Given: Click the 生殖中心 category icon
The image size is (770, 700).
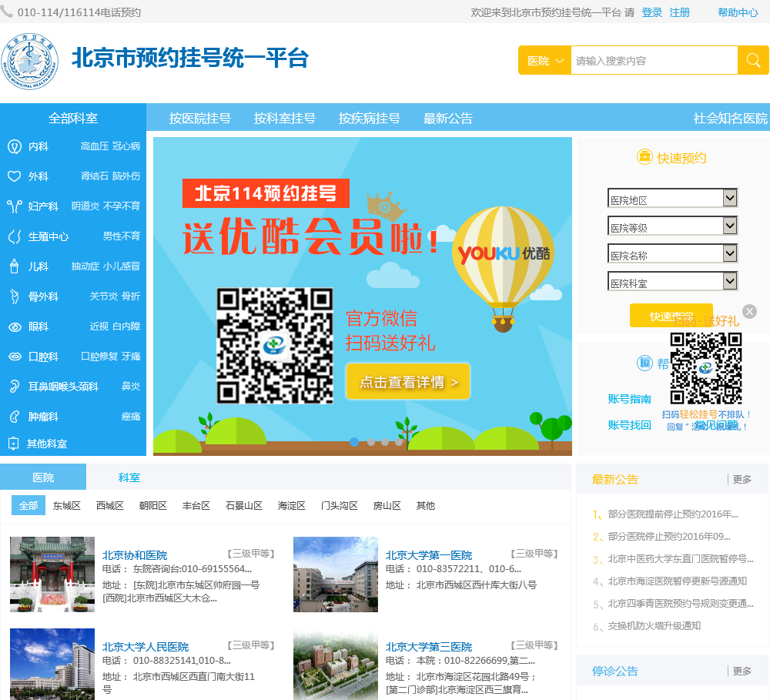Looking at the screenshot, I should [14, 236].
